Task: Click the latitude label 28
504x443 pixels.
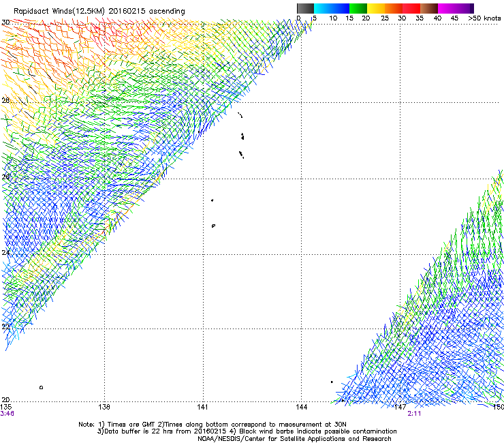Action: [x=5, y=100]
